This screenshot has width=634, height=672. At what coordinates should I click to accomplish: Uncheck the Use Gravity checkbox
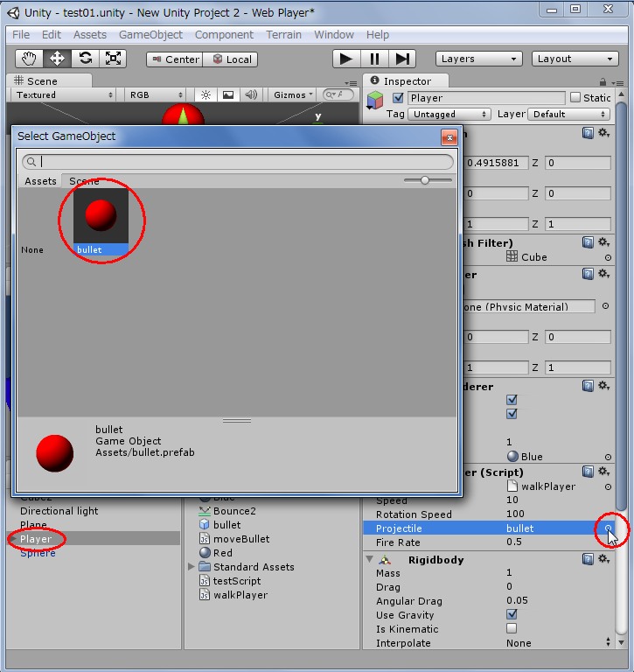512,615
